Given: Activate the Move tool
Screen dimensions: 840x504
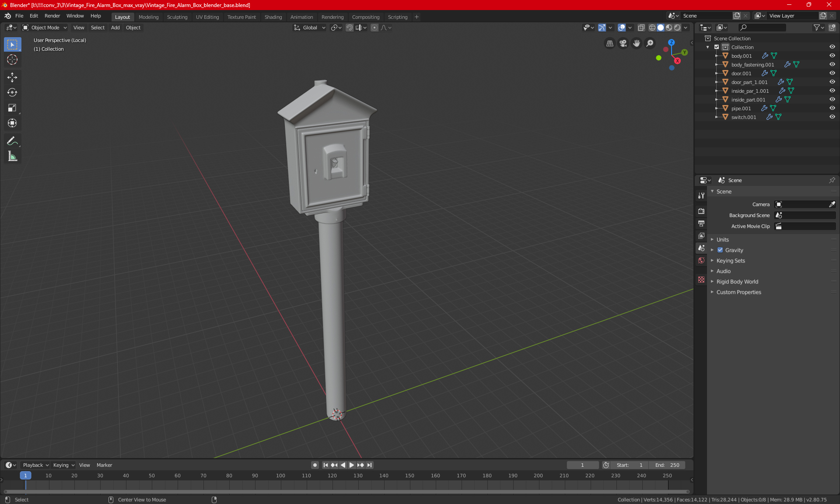Looking at the screenshot, I should tap(12, 77).
